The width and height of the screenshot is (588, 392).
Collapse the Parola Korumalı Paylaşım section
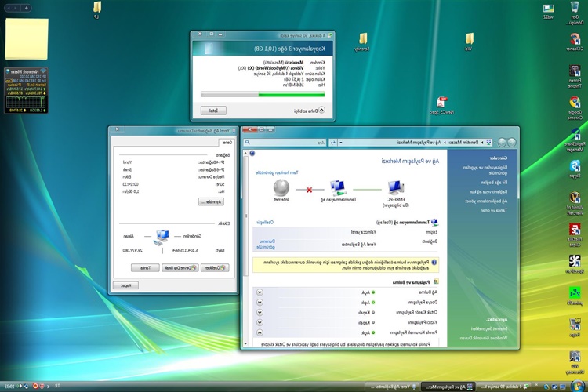point(260,332)
